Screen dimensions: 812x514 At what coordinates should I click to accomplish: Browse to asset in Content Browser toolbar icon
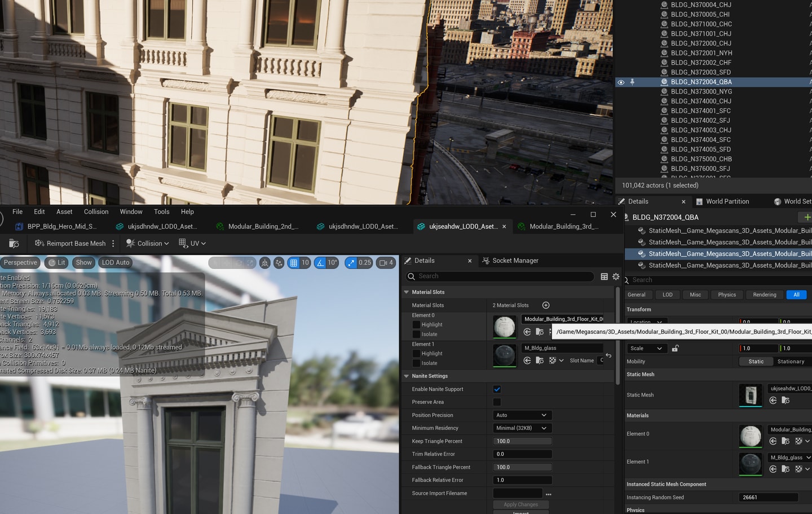tap(14, 243)
